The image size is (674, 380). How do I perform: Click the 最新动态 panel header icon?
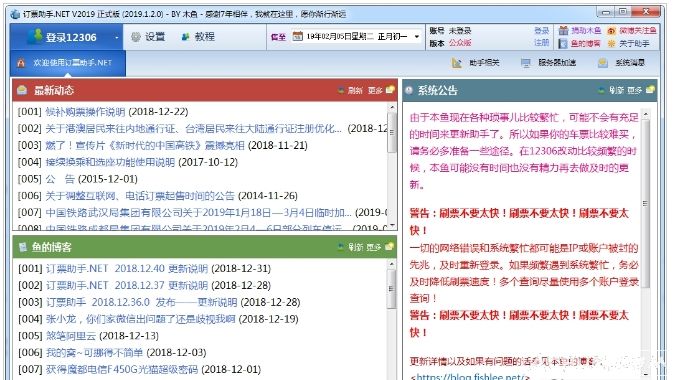(x=22, y=90)
